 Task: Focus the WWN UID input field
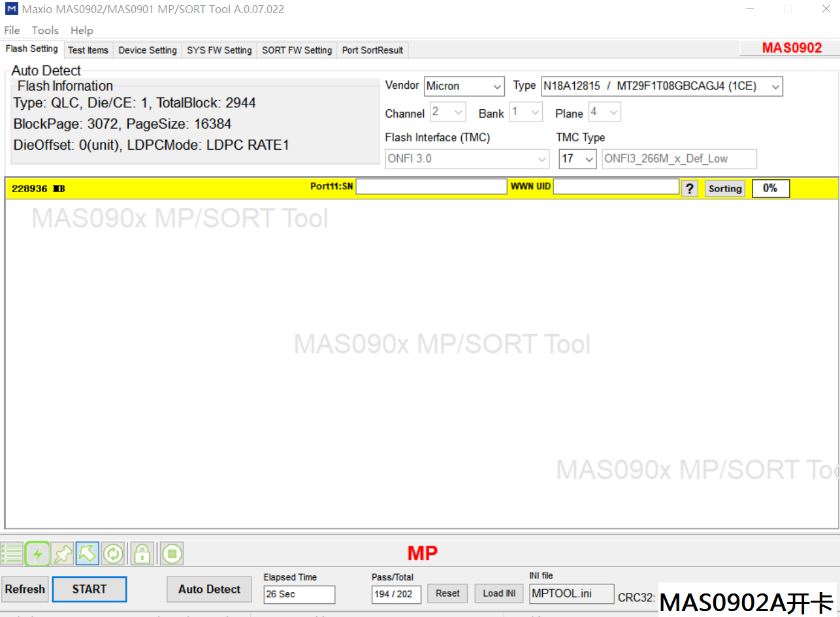point(616,187)
